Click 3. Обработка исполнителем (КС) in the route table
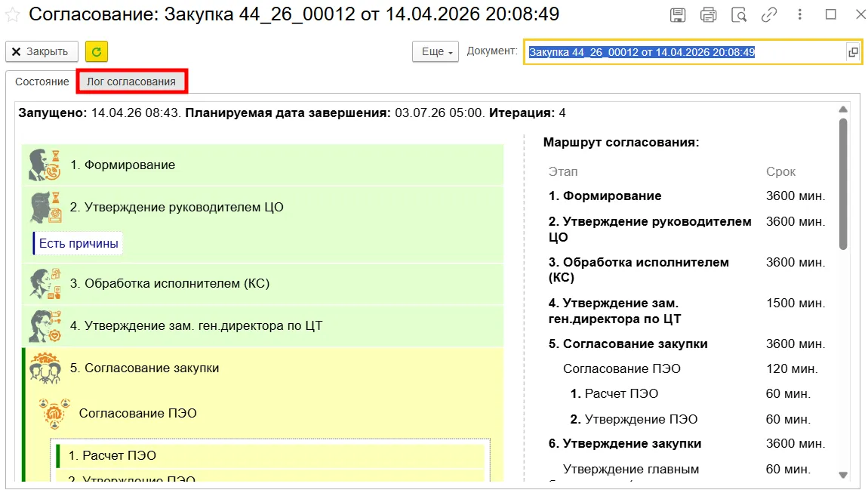868x490 pixels. [639, 270]
